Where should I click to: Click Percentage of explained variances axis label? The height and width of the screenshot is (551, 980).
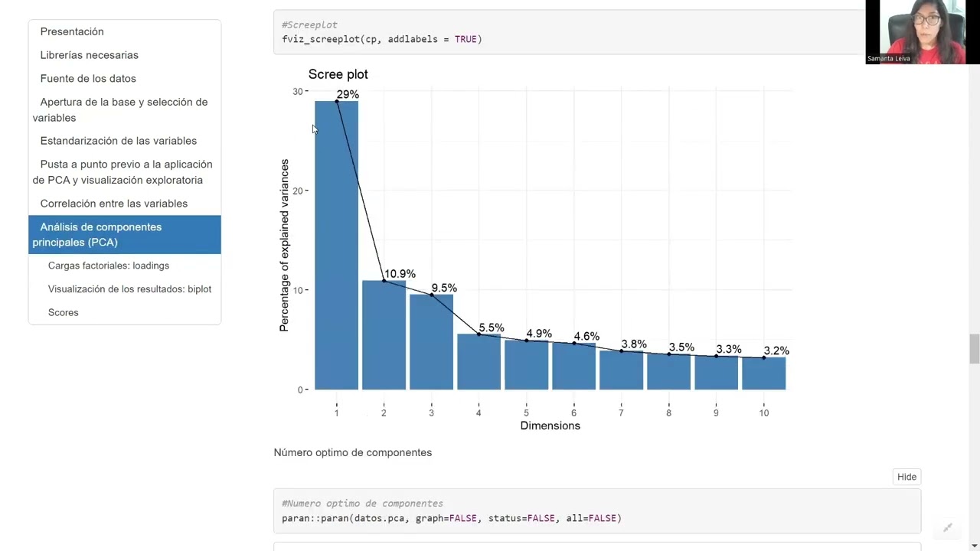284,245
